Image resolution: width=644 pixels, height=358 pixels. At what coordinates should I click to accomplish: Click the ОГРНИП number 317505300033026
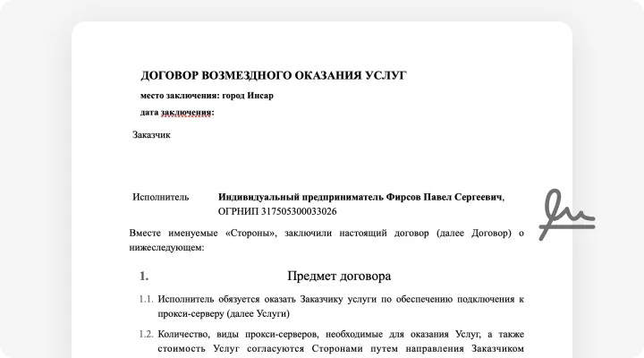coord(295,212)
